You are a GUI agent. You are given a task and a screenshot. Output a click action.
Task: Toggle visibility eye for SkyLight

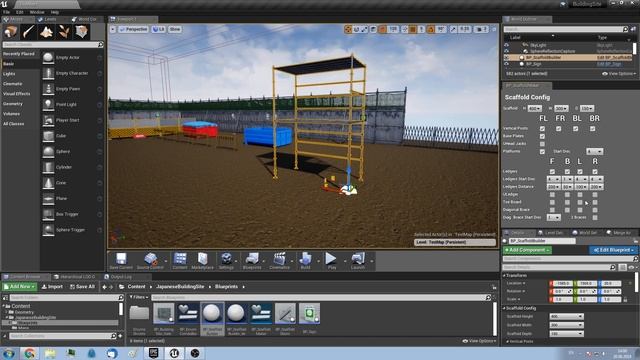pos(506,45)
